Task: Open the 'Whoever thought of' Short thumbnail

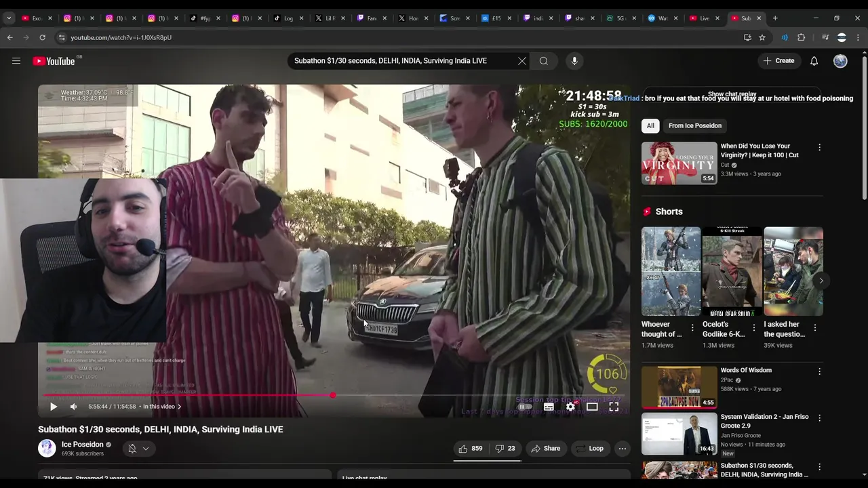Action: [x=671, y=271]
